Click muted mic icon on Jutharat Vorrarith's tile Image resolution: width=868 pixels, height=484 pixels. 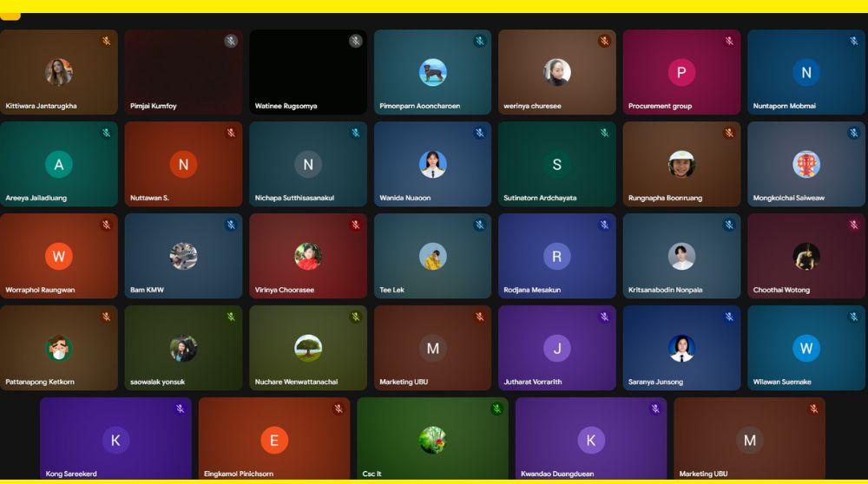pyautogui.click(x=604, y=317)
